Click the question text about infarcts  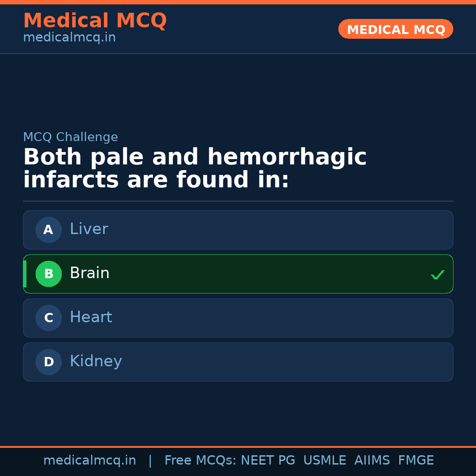[x=195, y=167]
